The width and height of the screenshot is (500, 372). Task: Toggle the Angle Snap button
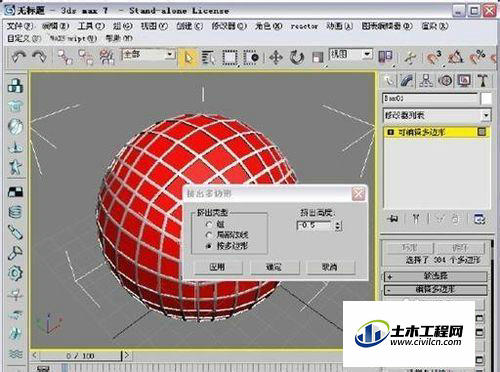tap(456, 57)
